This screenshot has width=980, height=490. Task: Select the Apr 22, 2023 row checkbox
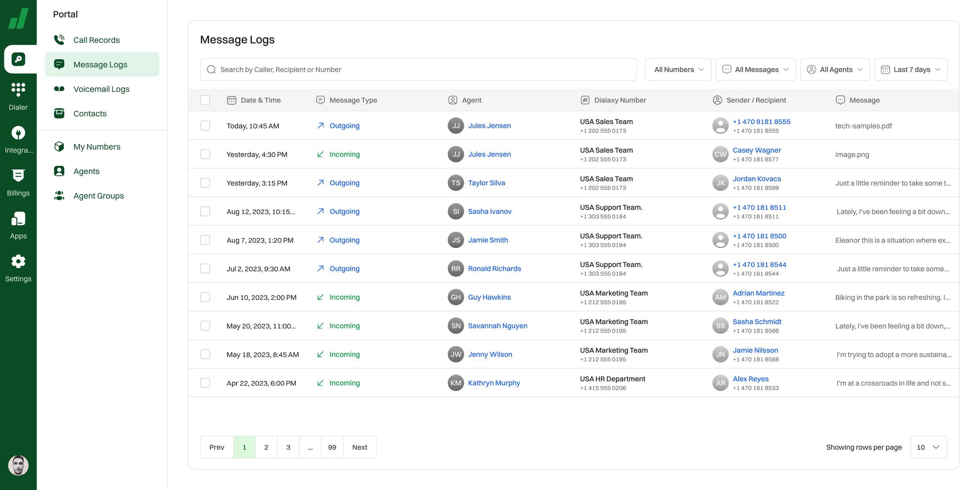point(205,383)
